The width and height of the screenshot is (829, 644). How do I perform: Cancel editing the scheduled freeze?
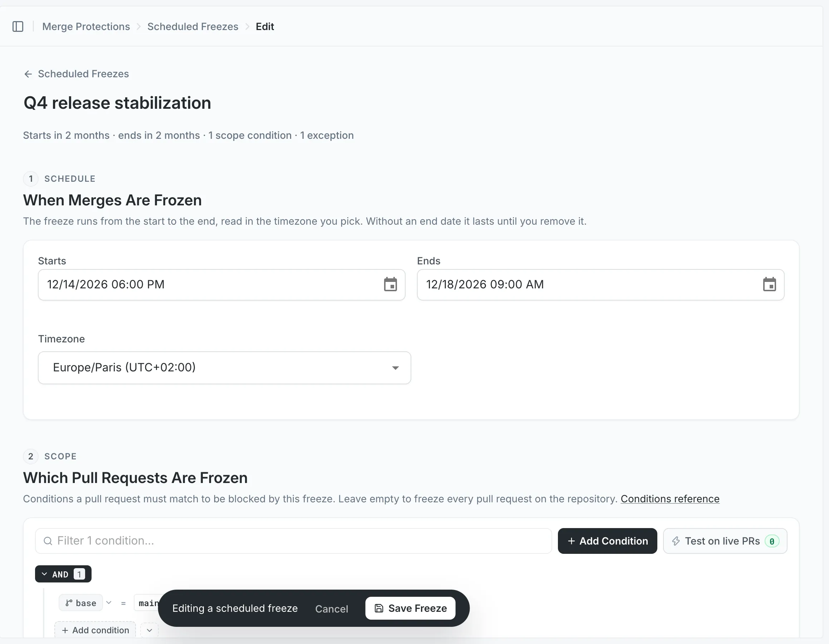[332, 609]
